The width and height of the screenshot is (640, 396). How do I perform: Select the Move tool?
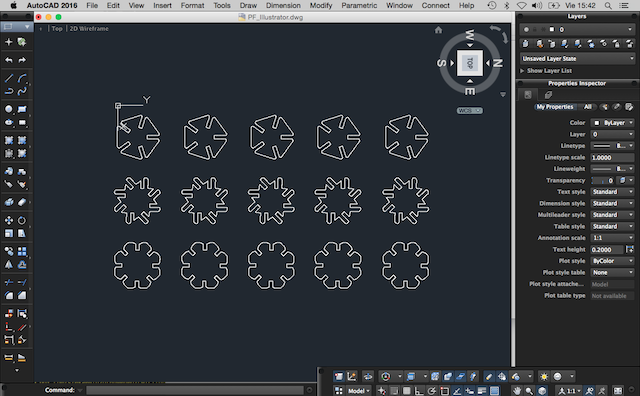(9, 220)
